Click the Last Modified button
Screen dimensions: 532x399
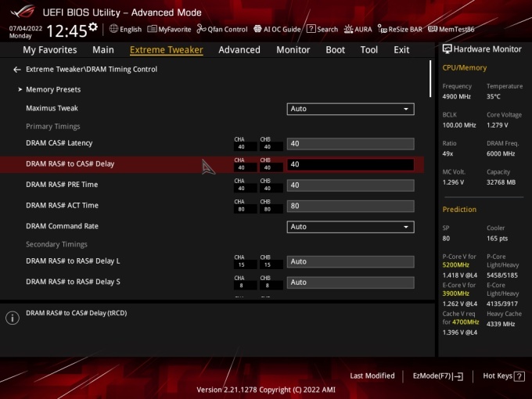pos(372,376)
